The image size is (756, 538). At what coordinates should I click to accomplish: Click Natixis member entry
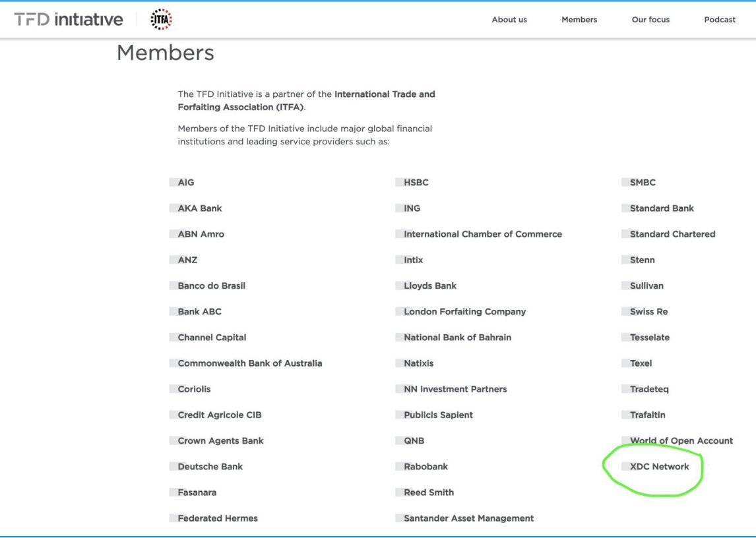[418, 363]
